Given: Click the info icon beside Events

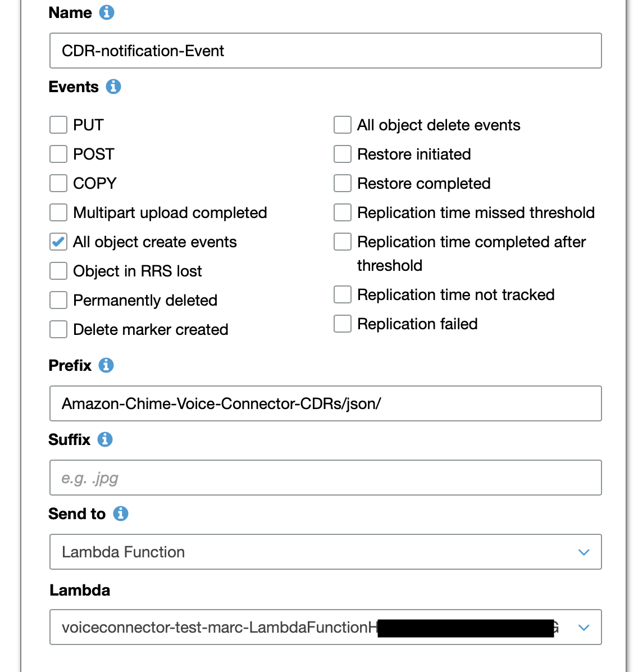Looking at the screenshot, I should 113,87.
